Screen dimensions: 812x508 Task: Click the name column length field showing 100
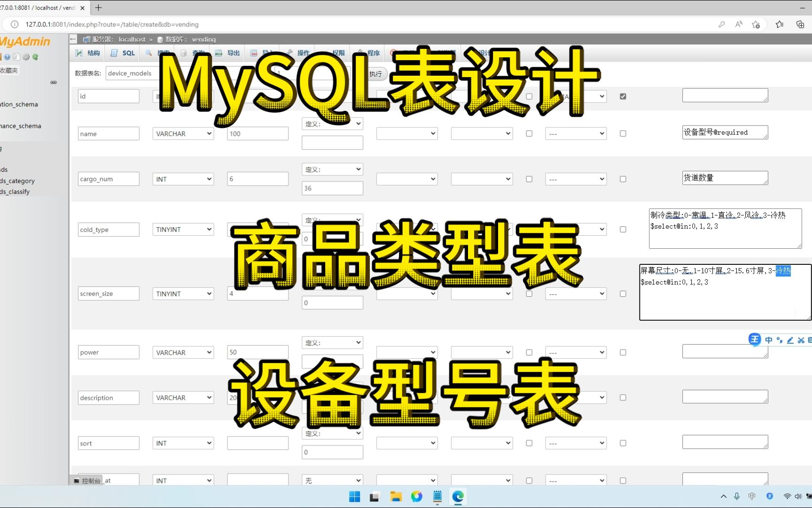tap(258, 134)
